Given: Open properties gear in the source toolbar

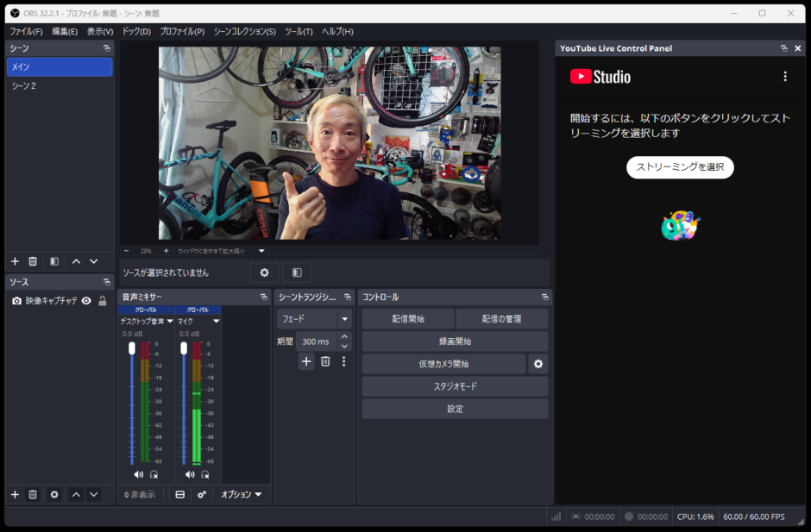Looking at the screenshot, I should coord(264,272).
